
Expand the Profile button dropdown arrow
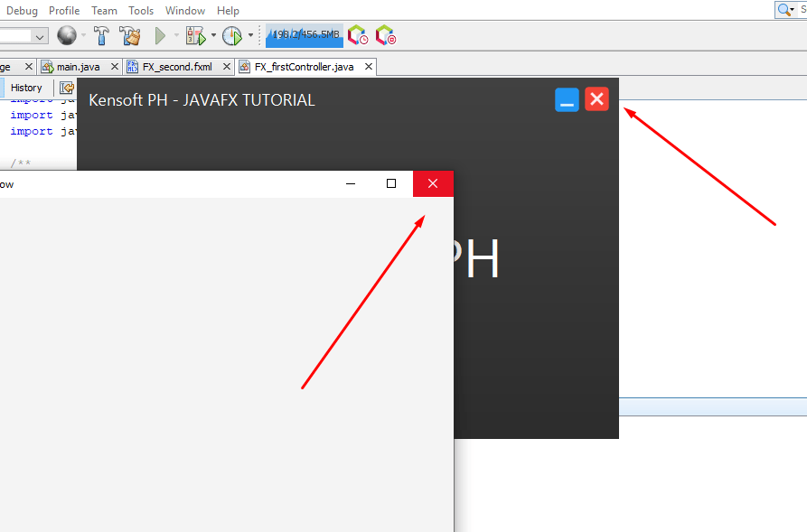click(x=250, y=35)
